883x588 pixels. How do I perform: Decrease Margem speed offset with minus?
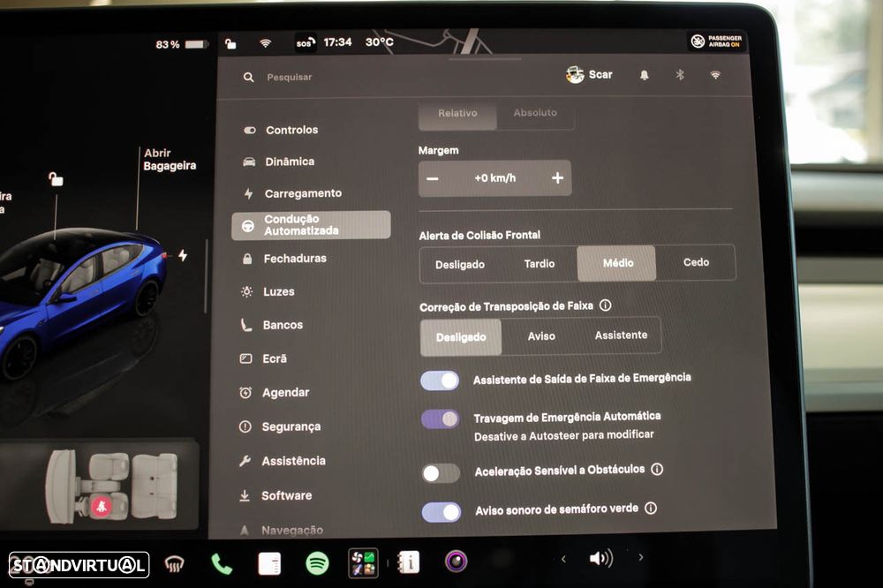tap(433, 178)
